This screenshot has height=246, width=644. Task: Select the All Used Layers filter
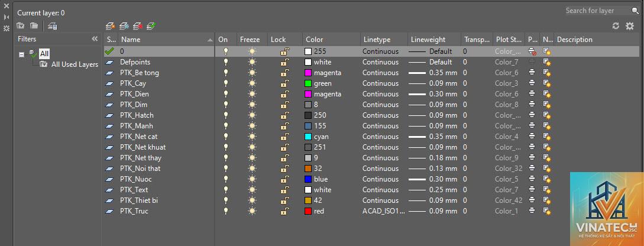click(x=75, y=64)
